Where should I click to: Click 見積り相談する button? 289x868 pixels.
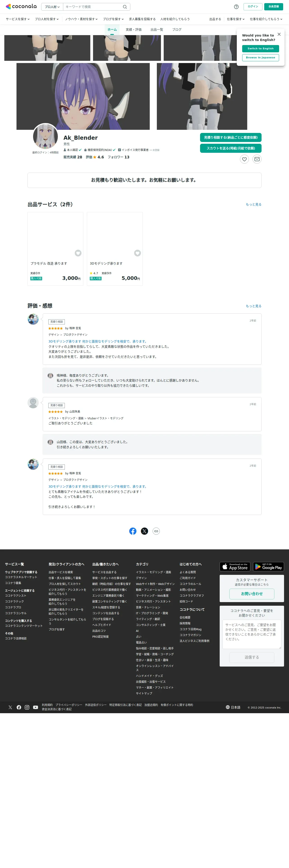click(x=231, y=137)
